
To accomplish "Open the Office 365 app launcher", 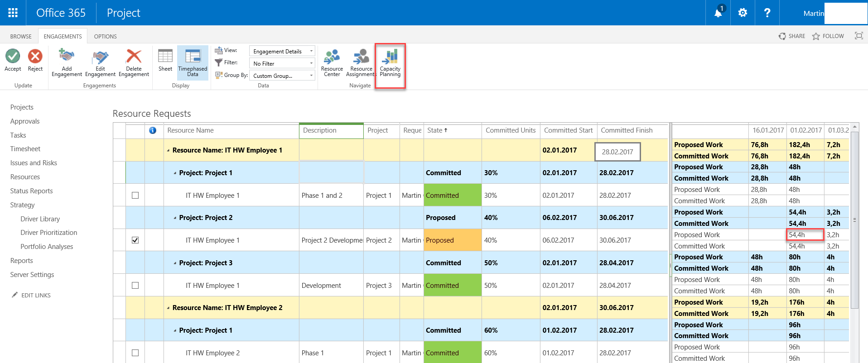I will pyautogui.click(x=13, y=13).
